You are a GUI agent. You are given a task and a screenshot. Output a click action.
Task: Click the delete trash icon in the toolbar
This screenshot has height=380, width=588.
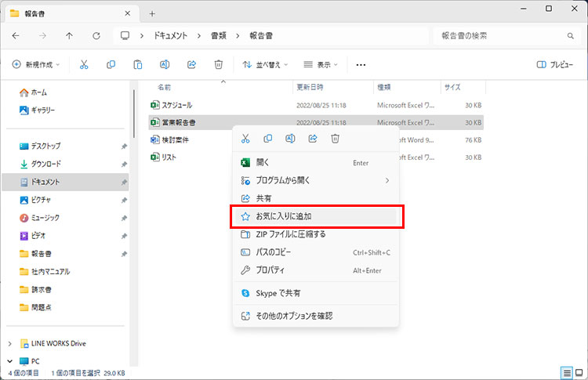[x=219, y=65]
